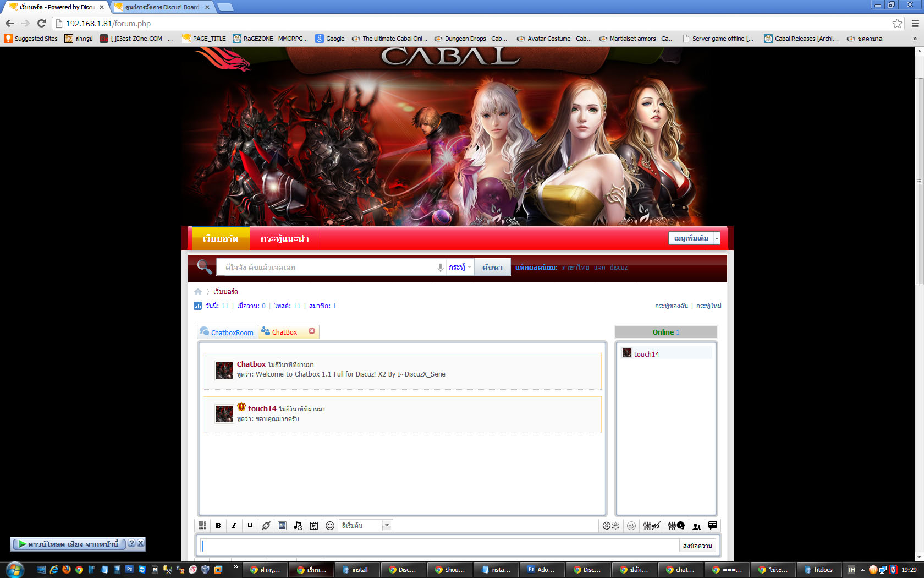The height and width of the screenshot is (578, 924).
Task: Switch to install taskbar window
Action: [x=356, y=570]
